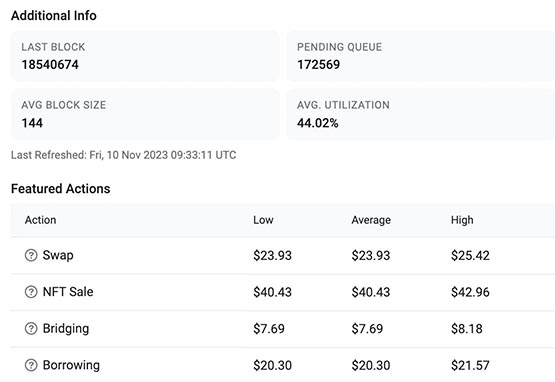The width and height of the screenshot is (555, 382).
Task: Click the help icon next to Swap
Action: (31, 255)
